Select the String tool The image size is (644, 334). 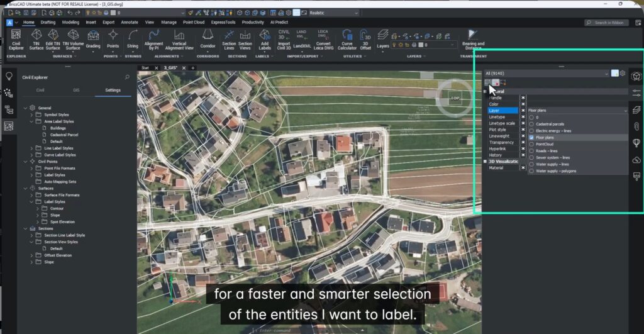tap(133, 40)
